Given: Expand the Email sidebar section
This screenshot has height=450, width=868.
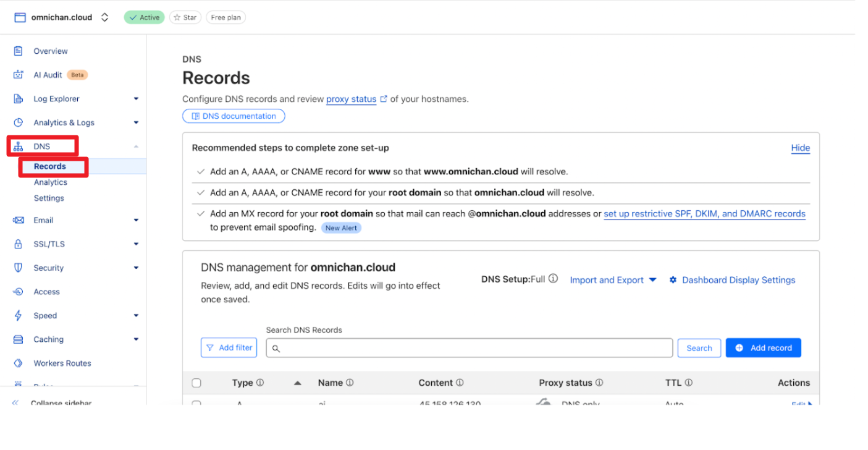Looking at the screenshot, I should (x=136, y=220).
